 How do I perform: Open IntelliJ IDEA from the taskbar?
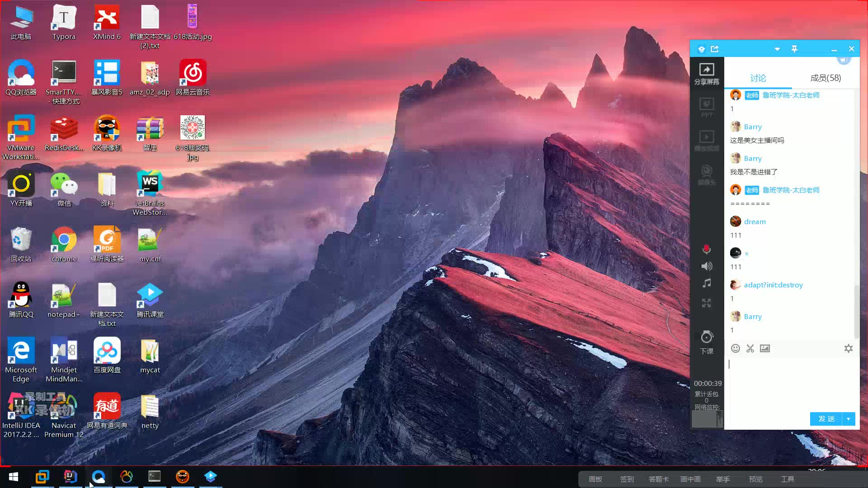pyautogui.click(x=70, y=477)
